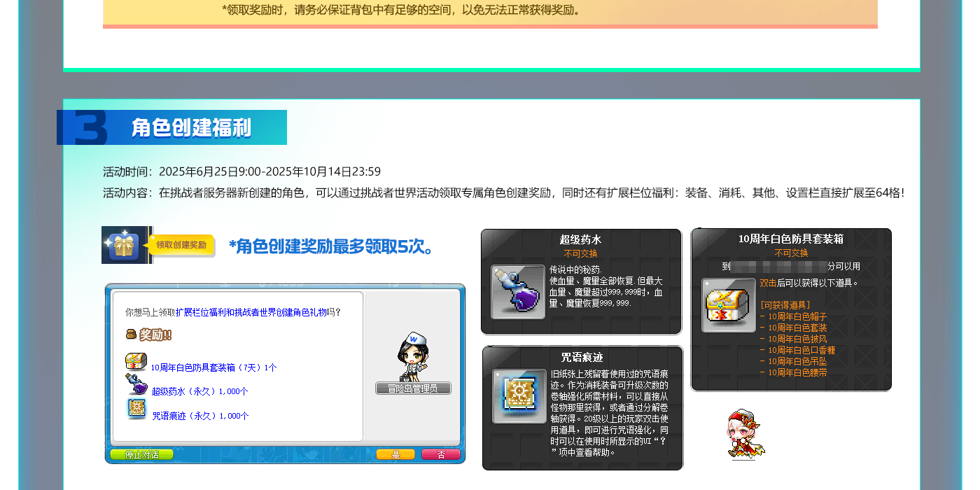
Task: Click the spell trace scroll icon in dialog list
Action: (x=136, y=408)
